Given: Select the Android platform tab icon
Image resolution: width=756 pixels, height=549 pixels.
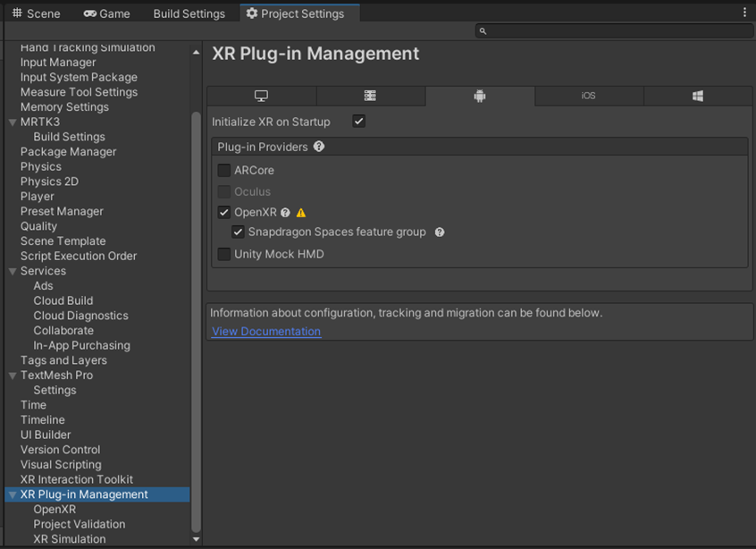Looking at the screenshot, I should point(480,96).
